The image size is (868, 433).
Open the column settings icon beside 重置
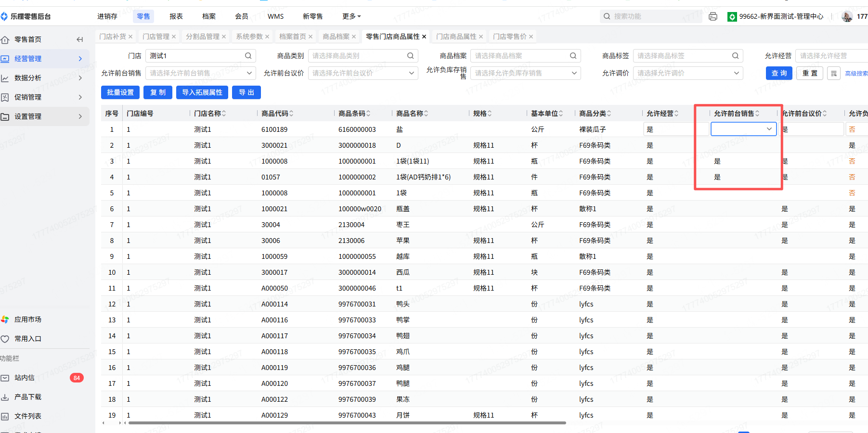(834, 73)
